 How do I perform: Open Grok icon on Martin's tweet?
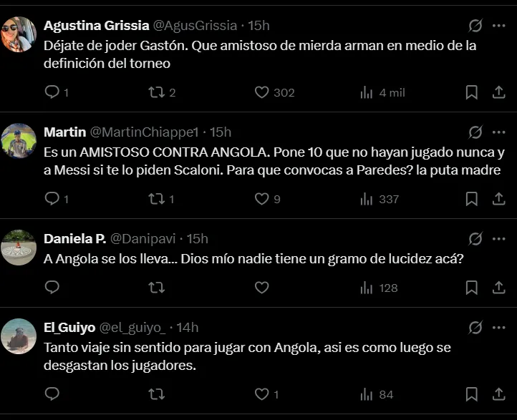coord(475,132)
